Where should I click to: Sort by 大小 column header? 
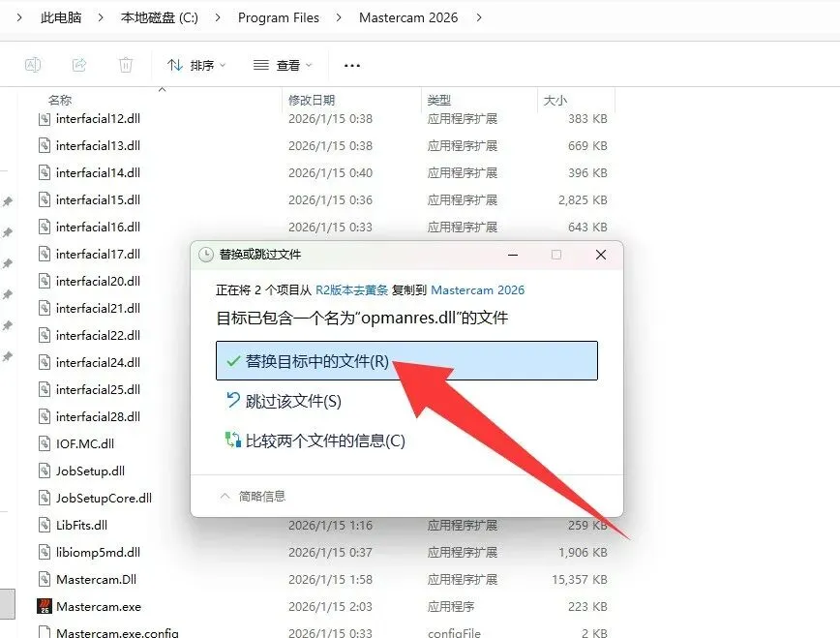coord(555,101)
